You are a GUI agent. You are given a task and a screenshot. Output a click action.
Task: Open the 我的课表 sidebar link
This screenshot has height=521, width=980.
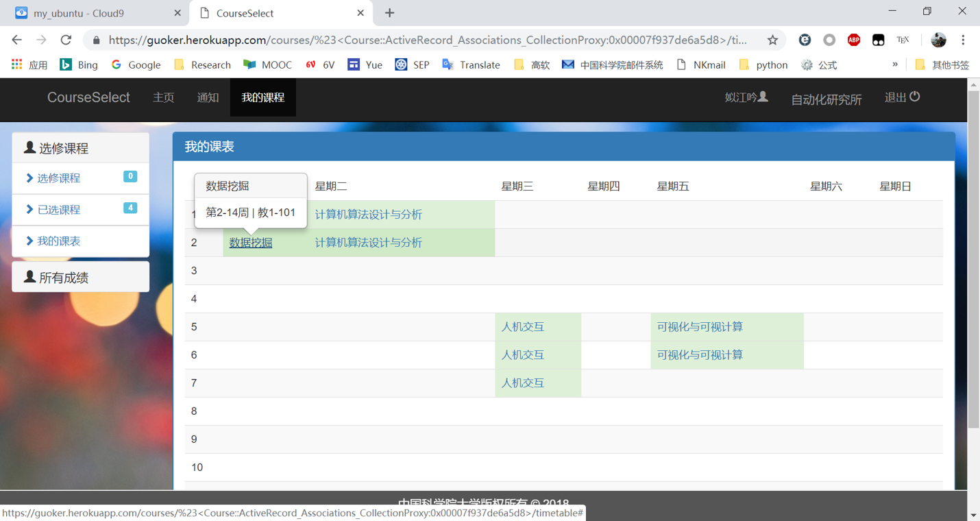(x=59, y=241)
